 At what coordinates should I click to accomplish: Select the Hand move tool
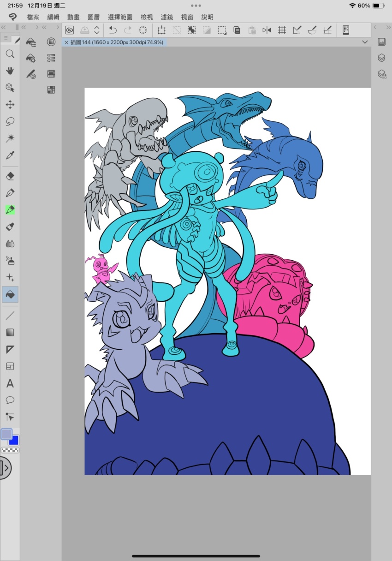(x=10, y=71)
